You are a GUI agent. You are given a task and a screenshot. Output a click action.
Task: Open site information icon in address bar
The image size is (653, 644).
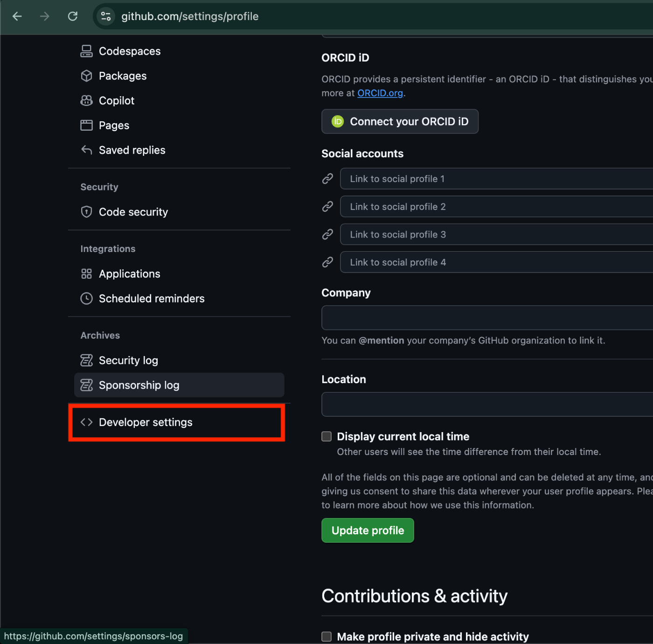point(106,16)
